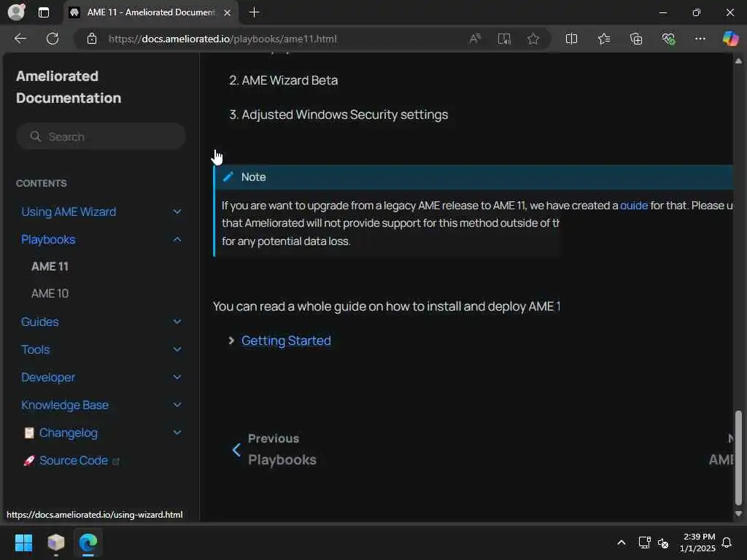Open the Changelog link
This screenshot has height=560, width=747.
[68, 432]
